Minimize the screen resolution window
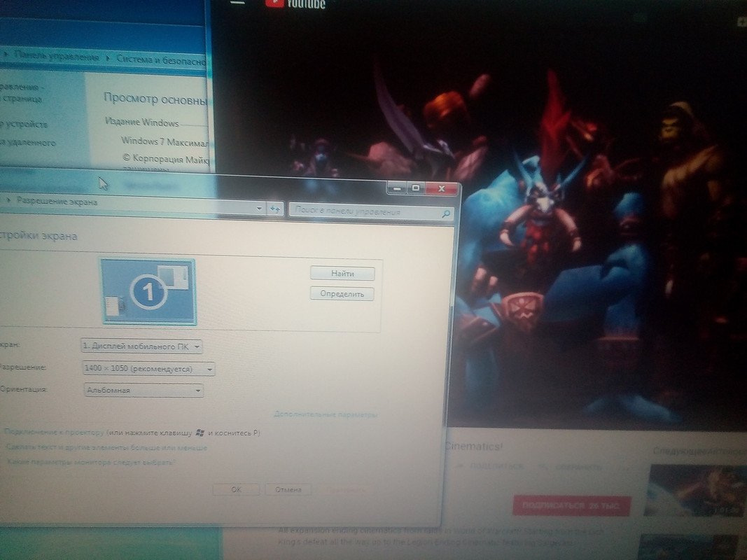The width and height of the screenshot is (747, 560). pyautogui.click(x=397, y=188)
